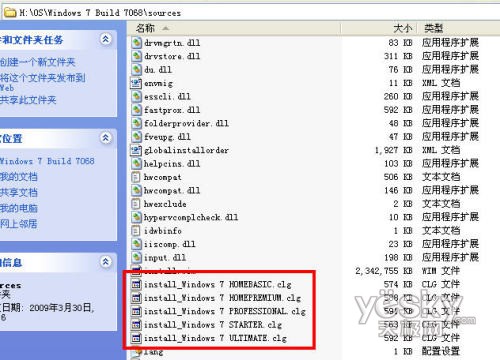Sort files by the 大小 size column
The width and height of the screenshot is (500, 360).
click(x=378, y=28)
